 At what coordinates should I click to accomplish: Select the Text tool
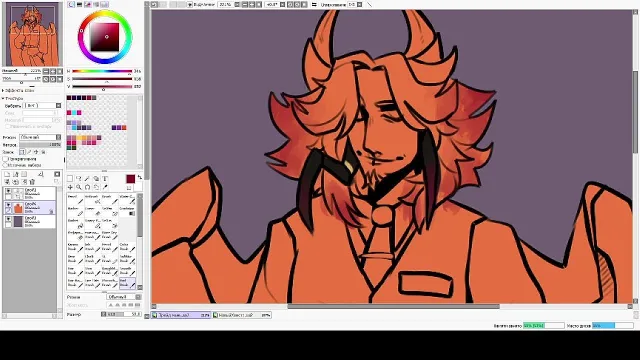click(105, 179)
